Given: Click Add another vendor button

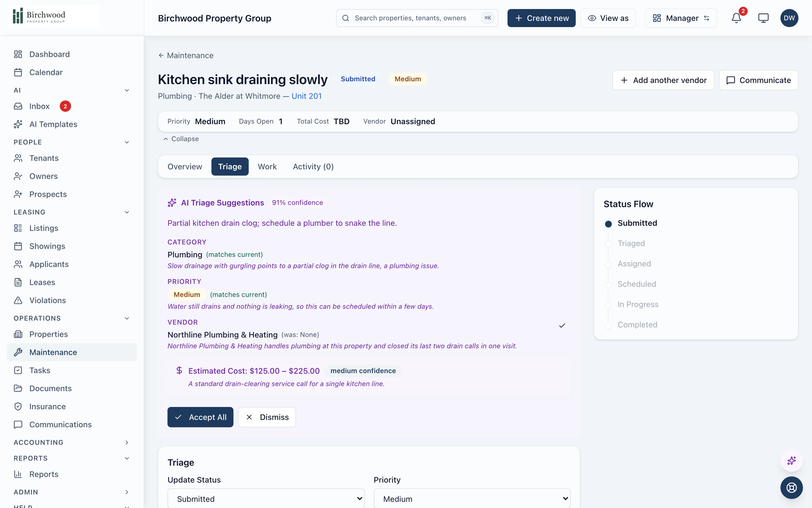Looking at the screenshot, I should tap(663, 80).
